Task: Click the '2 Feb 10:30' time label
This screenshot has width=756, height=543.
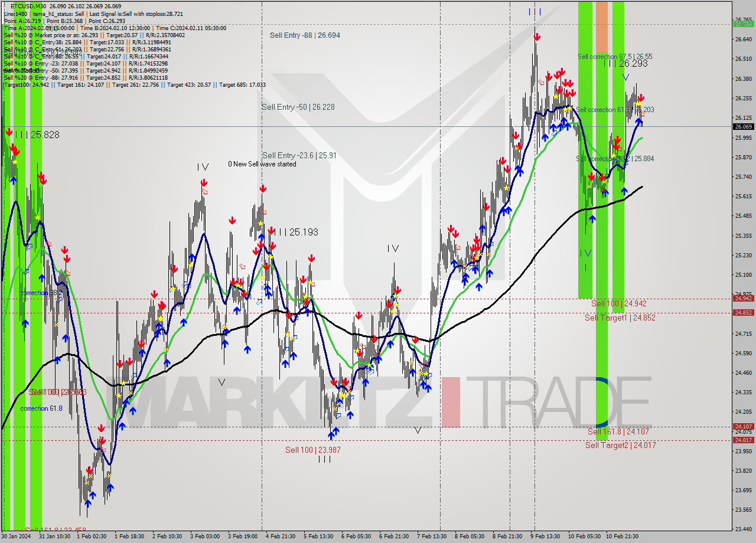Action: pos(168,537)
